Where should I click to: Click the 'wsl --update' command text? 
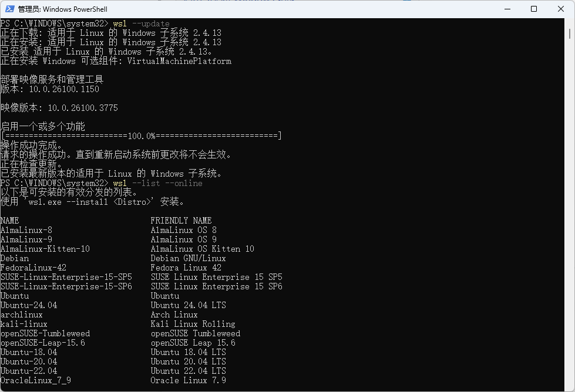click(x=141, y=23)
